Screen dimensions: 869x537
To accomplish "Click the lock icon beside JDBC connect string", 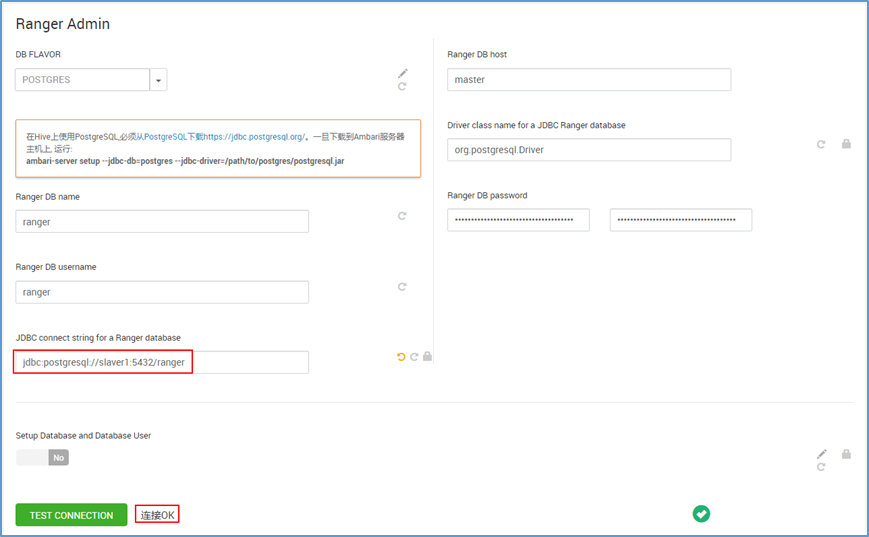I will (x=427, y=356).
